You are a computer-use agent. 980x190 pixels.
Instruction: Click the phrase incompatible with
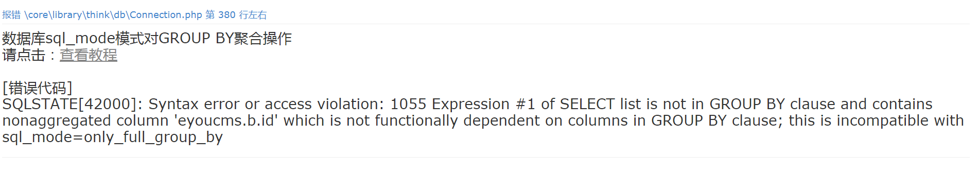900,120
